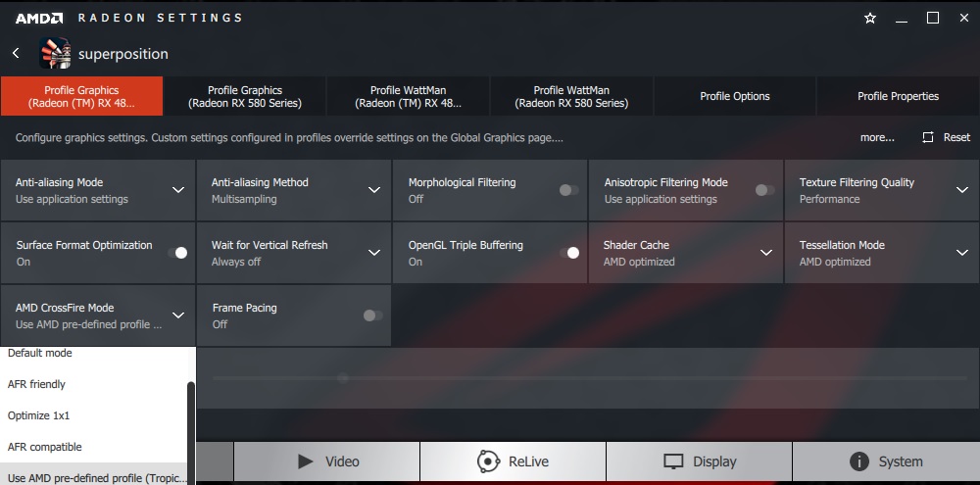Close the Radeon Settings window
The height and width of the screenshot is (485, 980).
pos(963,18)
